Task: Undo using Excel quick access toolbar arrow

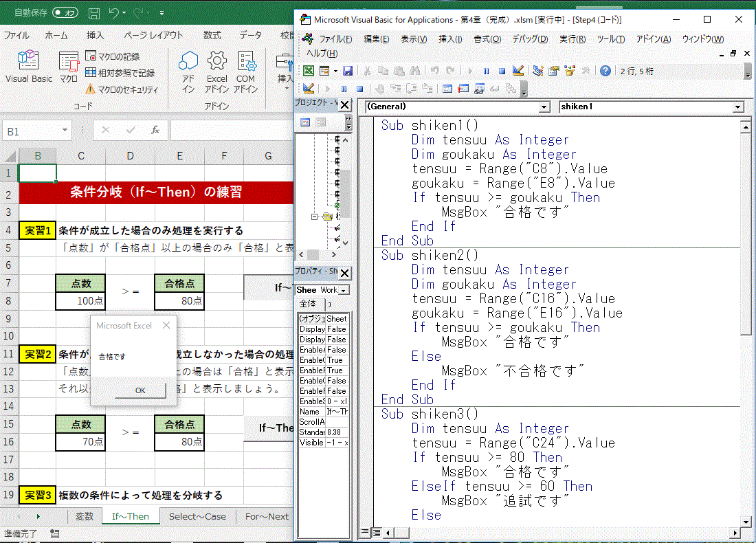Action: point(114,13)
